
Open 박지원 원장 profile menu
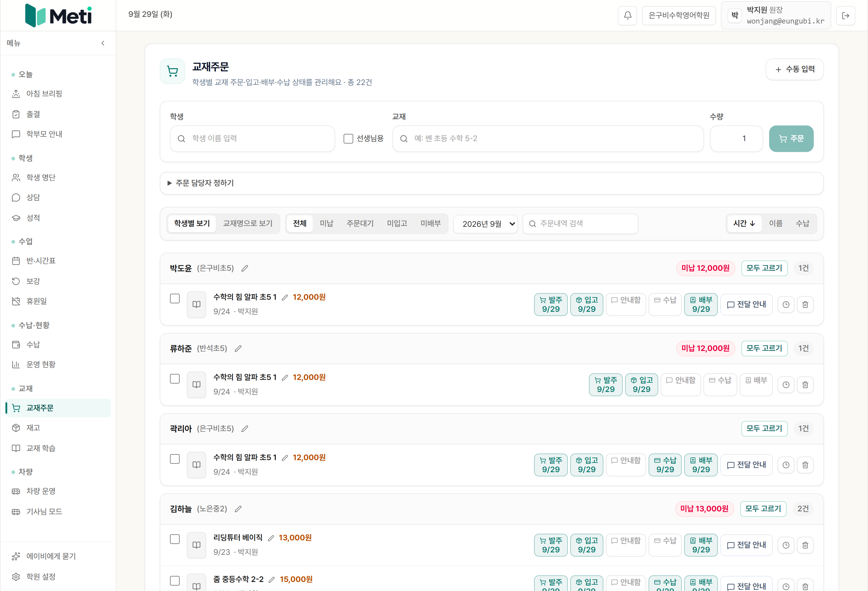pyautogui.click(x=776, y=15)
